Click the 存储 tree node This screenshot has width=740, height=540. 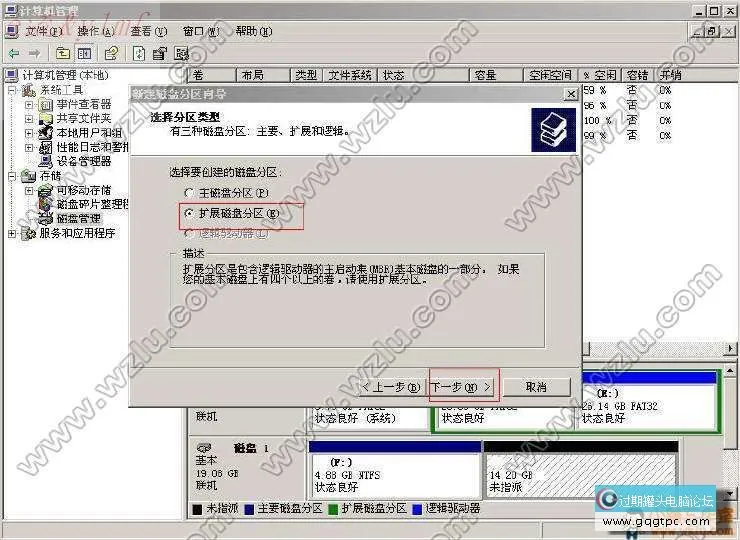point(50,176)
